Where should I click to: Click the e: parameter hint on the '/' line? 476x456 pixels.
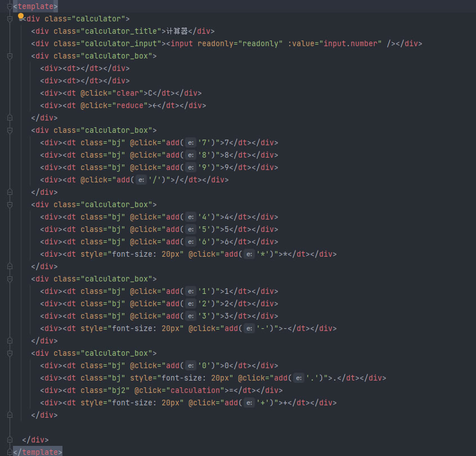coord(141,180)
